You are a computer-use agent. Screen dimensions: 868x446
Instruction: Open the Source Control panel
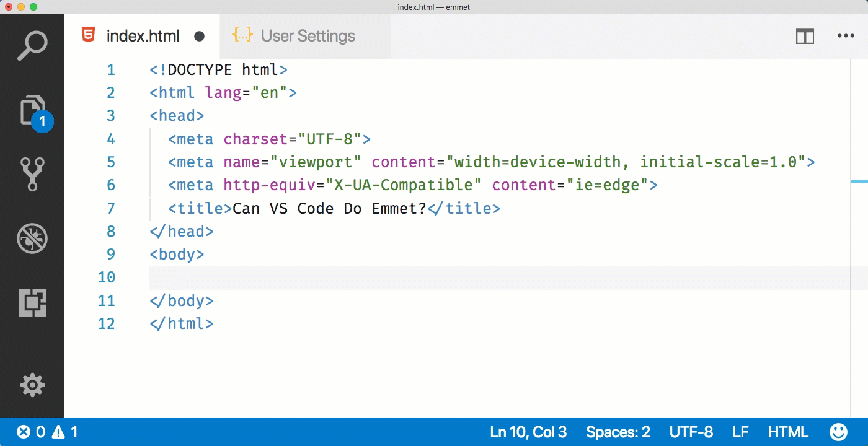tap(32, 174)
